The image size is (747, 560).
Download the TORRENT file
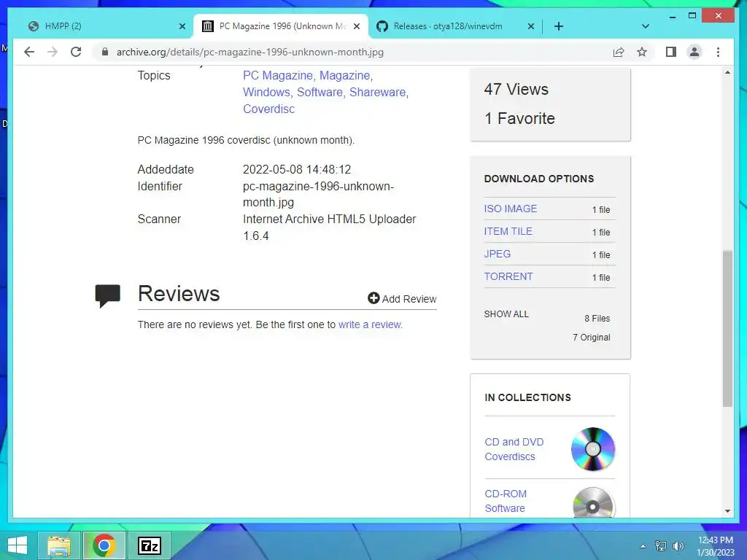508,276
